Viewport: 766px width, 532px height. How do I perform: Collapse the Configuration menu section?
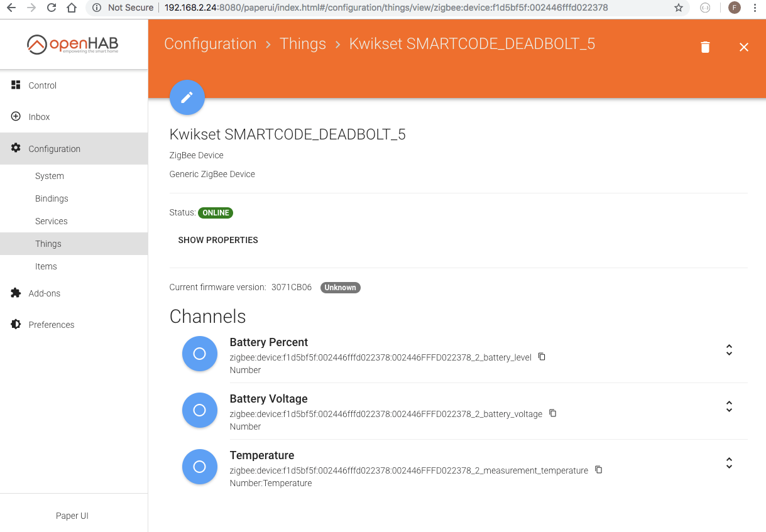74,149
